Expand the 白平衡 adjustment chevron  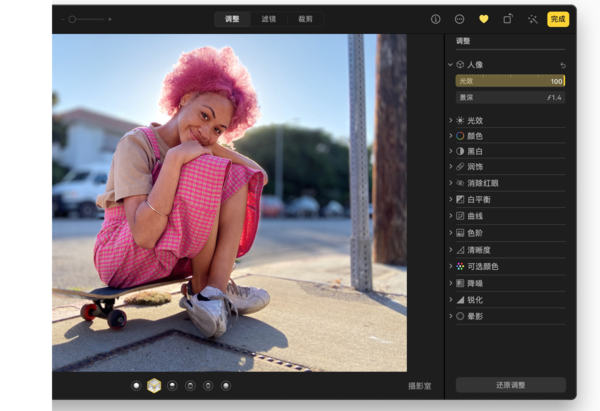pyautogui.click(x=450, y=199)
